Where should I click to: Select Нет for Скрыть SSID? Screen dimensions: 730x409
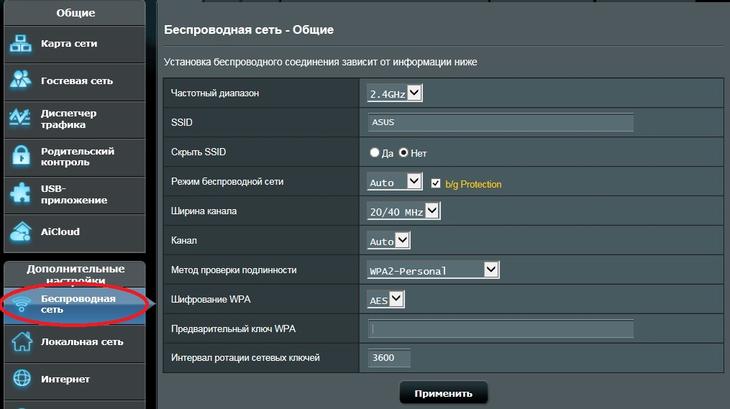click(404, 153)
